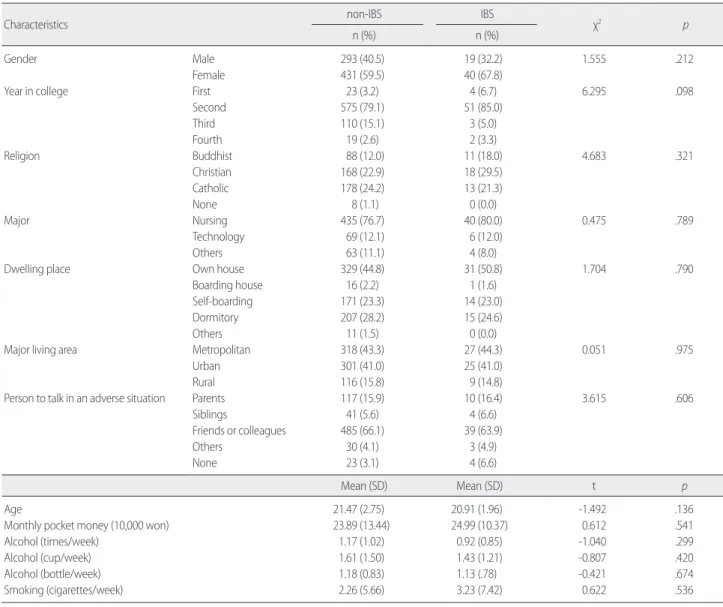This screenshot has height=607, width=723.
Task: Select the 'Metropolitan' category
Action: (x=221, y=350)
